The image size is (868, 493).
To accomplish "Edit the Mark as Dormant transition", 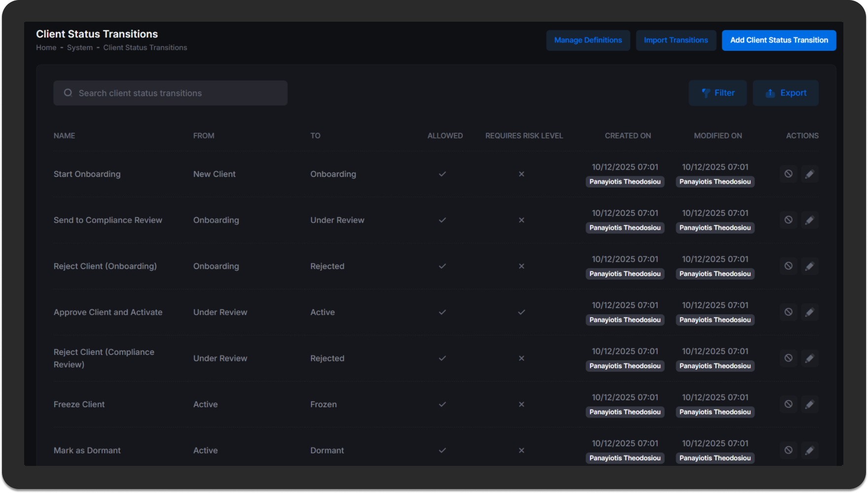I will point(809,450).
